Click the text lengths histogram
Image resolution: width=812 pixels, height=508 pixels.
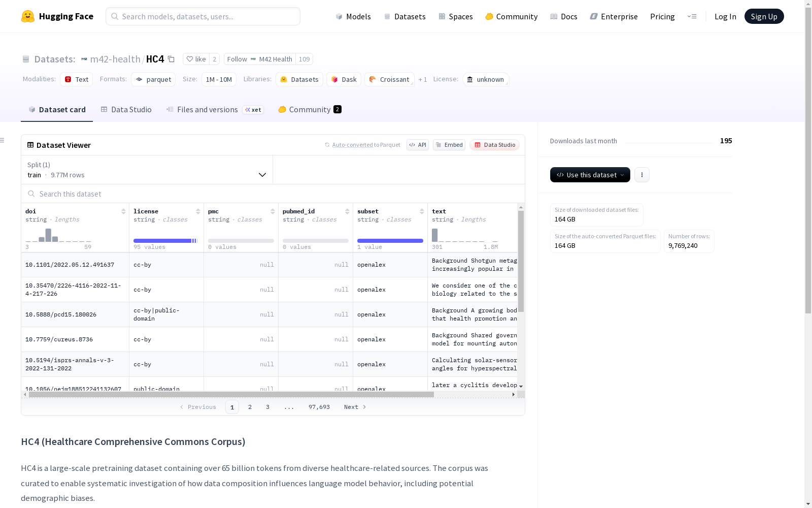pyautogui.click(x=465, y=235)
